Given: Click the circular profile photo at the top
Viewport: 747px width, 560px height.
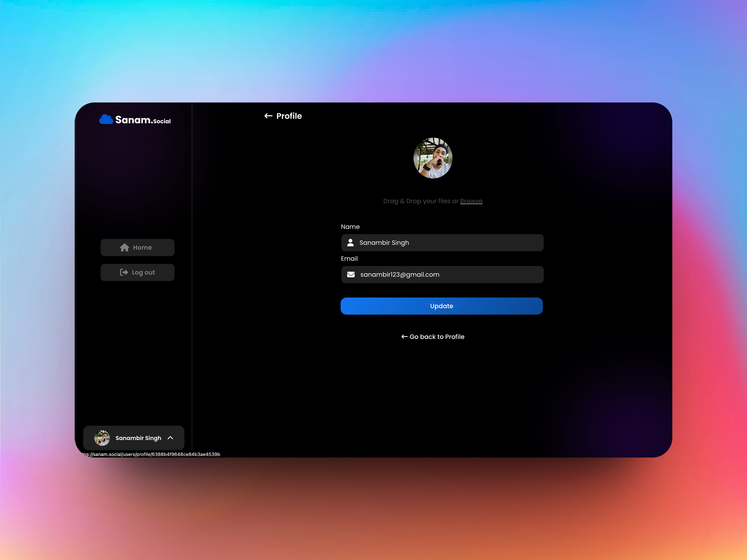Looking at the screenshot, I should point(433,158).
